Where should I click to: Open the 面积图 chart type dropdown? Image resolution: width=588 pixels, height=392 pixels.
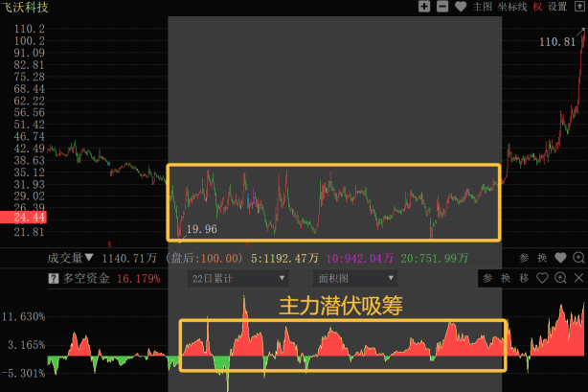pyautogui.click(x=355, y=279)
